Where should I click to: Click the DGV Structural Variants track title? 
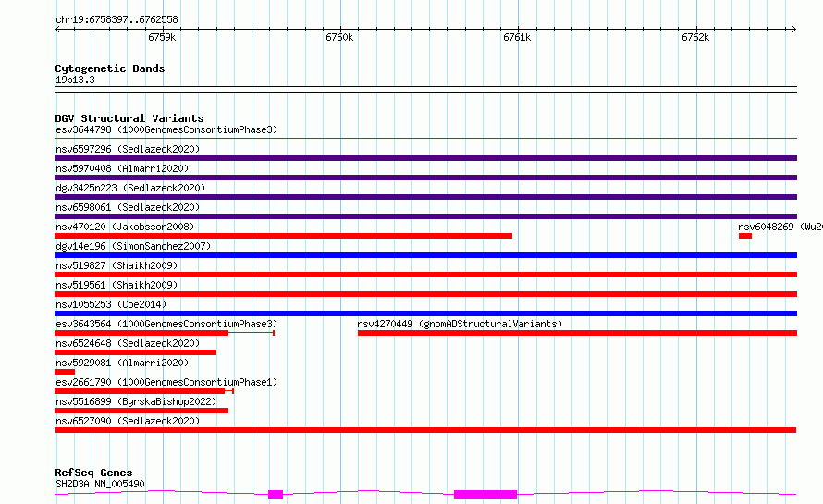pos(129,118)
